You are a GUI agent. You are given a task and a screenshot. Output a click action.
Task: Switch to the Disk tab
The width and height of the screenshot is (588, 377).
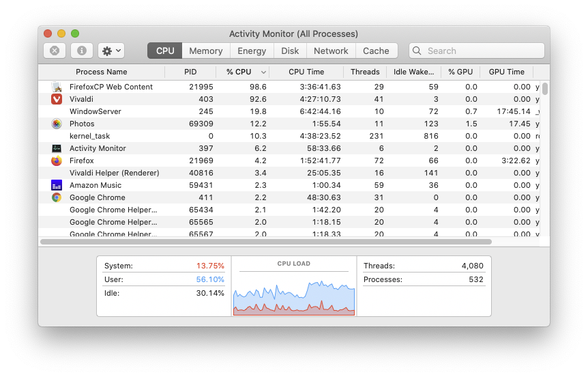coord(290,51)
